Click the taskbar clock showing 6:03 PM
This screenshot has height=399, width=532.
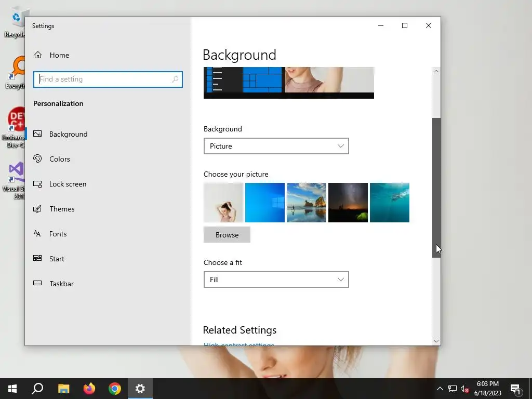(x=487, y=389)
